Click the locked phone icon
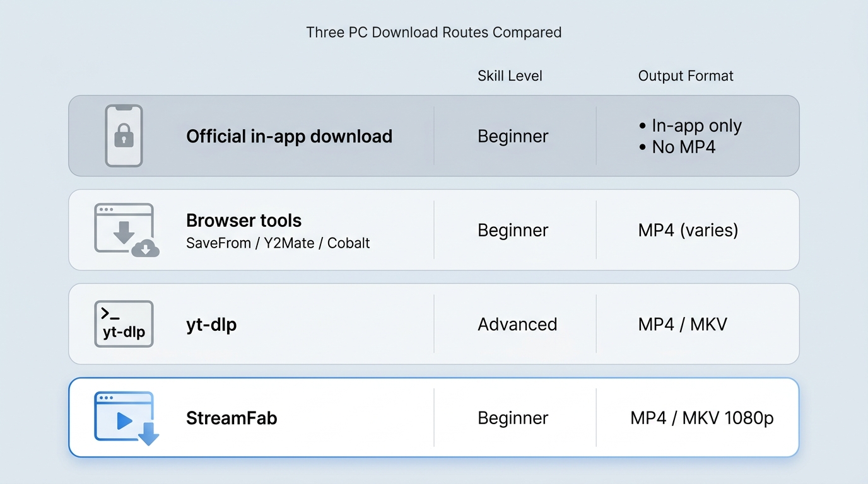Viewport: 868px width, 484px height. point(124,135)
